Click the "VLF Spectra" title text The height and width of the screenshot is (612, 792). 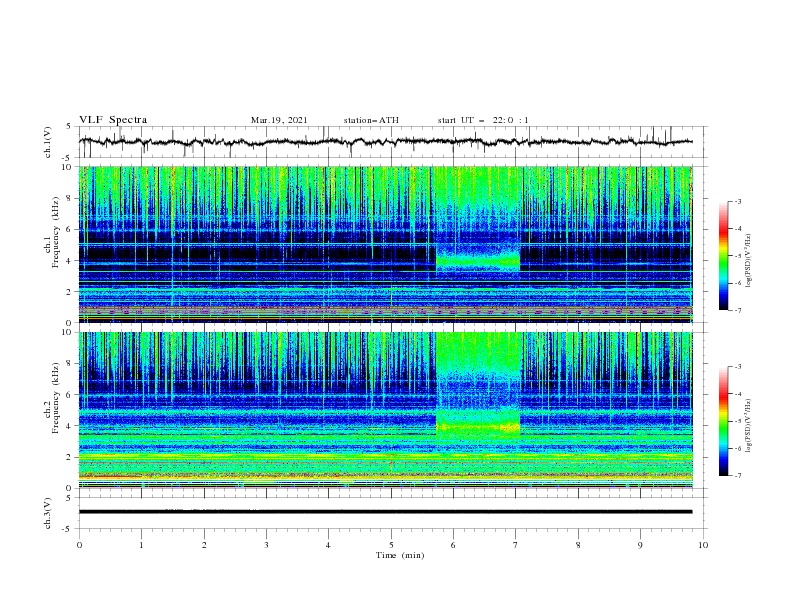point(113,120)
